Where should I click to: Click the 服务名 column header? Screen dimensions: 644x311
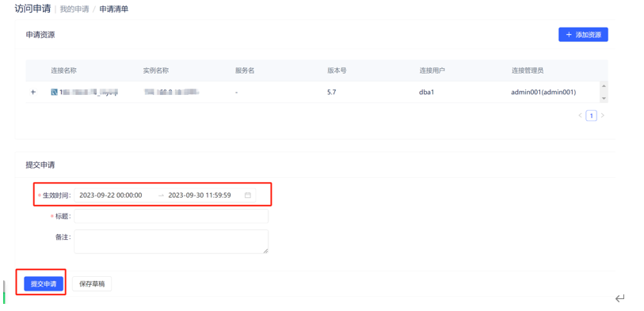point(245,70)
